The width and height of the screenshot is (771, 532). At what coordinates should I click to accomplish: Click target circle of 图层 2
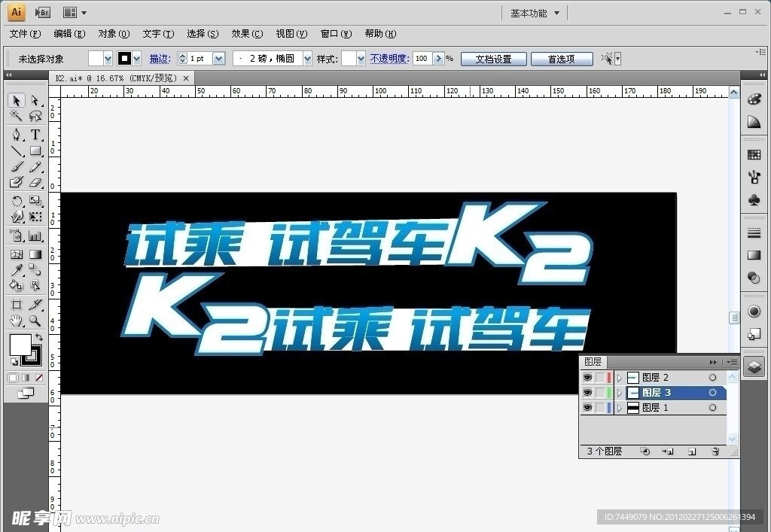pos(712,377)
